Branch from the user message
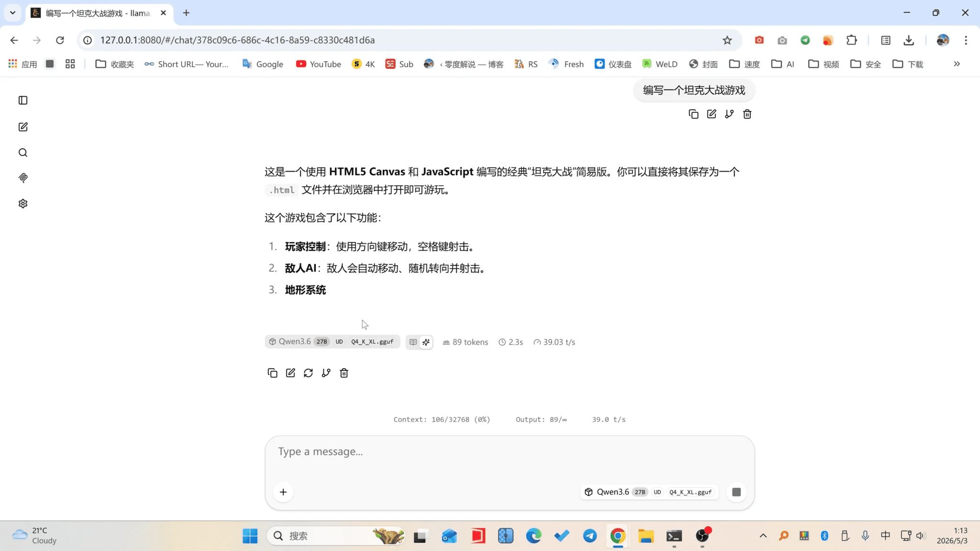The height and width of the screenshot is (551, 980). (x=729, y=114)
